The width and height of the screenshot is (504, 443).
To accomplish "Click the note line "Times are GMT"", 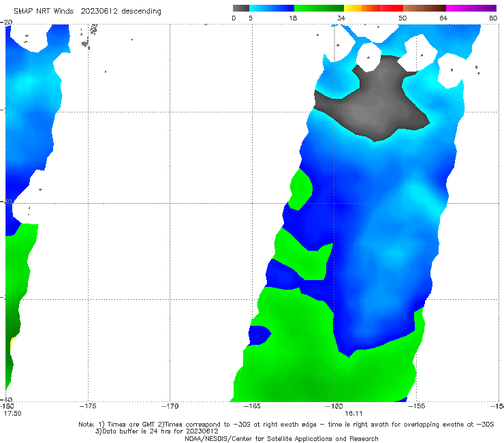I will [131, 425].
